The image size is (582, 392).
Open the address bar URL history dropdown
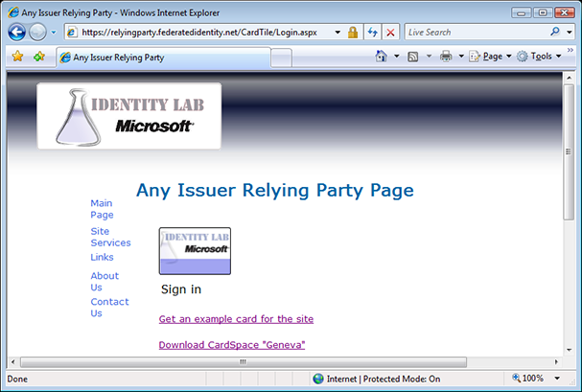coord(338,32)
